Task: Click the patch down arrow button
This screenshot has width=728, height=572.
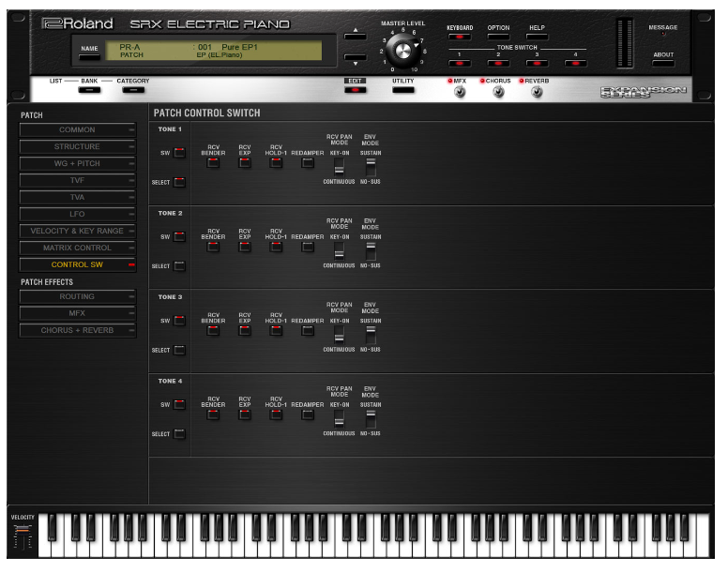Action: (x=356, y=57)
